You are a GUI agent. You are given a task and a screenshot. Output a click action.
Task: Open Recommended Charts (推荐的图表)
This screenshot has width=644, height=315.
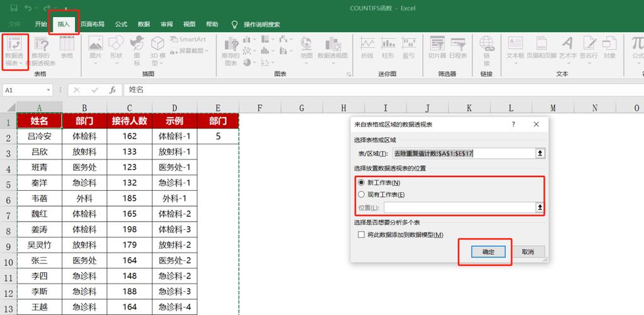tap(231, 52)
